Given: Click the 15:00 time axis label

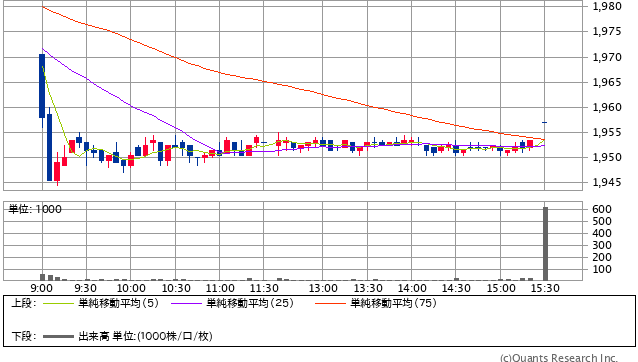Looking at the screenshot, I should click(x=501, y=288).
